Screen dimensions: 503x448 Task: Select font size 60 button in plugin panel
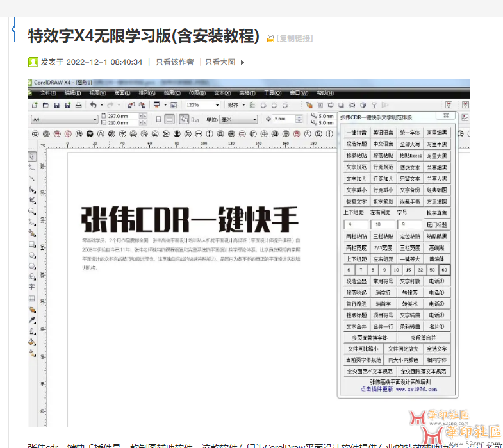444,270
